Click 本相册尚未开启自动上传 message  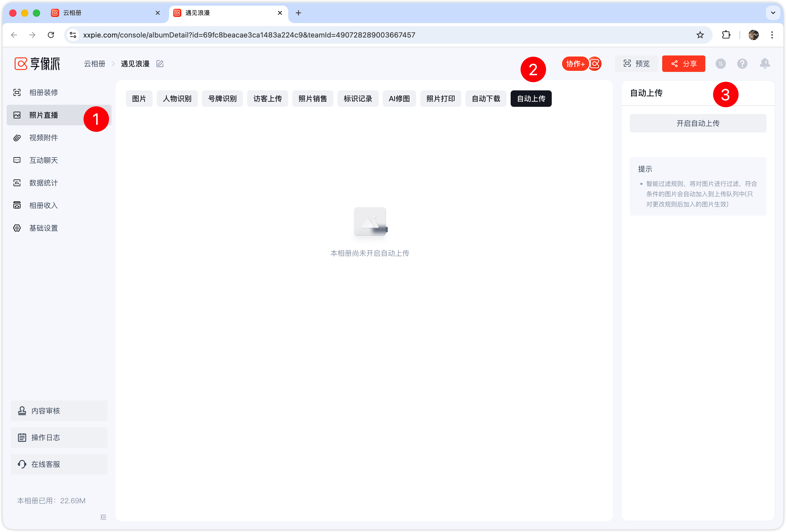click(x=370, y=253)
